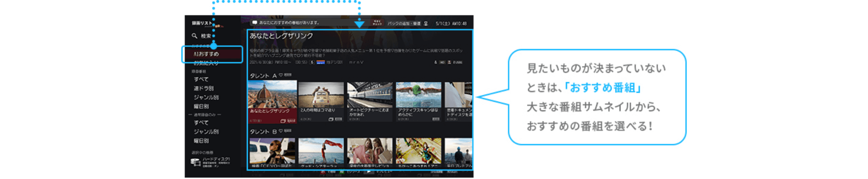Open the swimmer program thumbnail
Viewport: 868px width, 179px height.
[x=419, y=95]
